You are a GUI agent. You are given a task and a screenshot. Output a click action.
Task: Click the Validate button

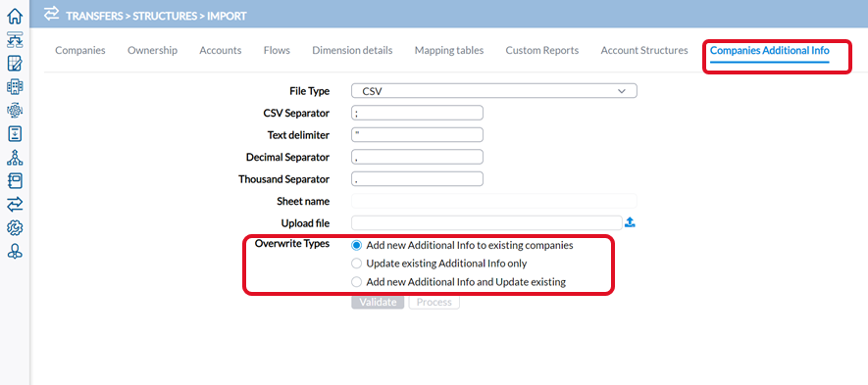[x=378, y=302]
